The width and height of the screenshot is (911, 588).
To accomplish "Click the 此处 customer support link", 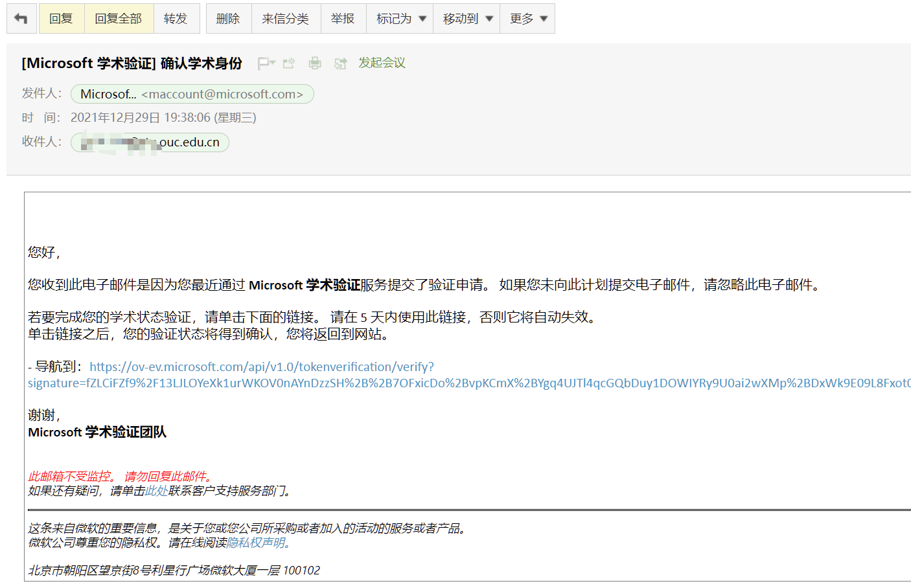I will [156, 491].
